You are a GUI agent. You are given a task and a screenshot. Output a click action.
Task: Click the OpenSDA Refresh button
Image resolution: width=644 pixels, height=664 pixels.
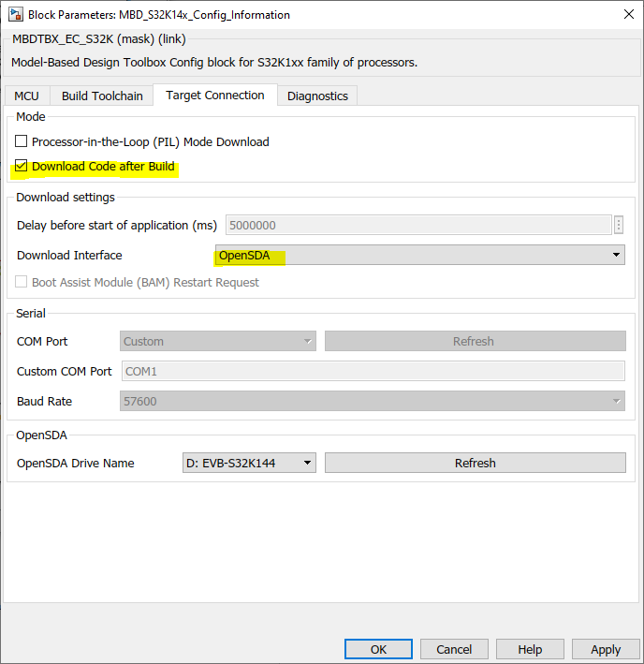tap(475, 463)
